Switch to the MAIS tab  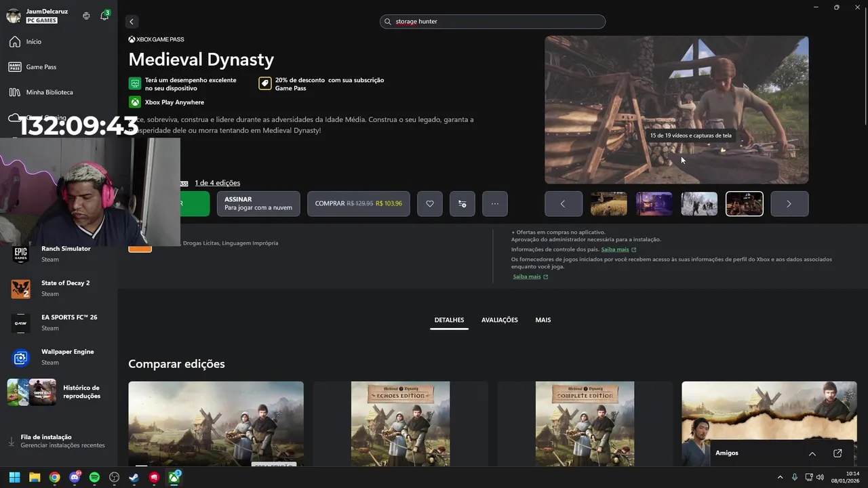(x=543, y=320)
